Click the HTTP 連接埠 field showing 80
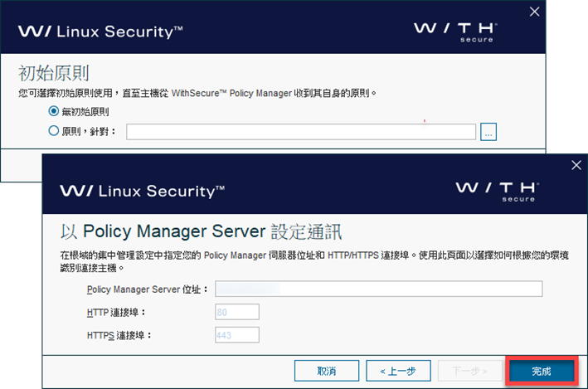This screenshot has height=389, width=588. (237, 312)
